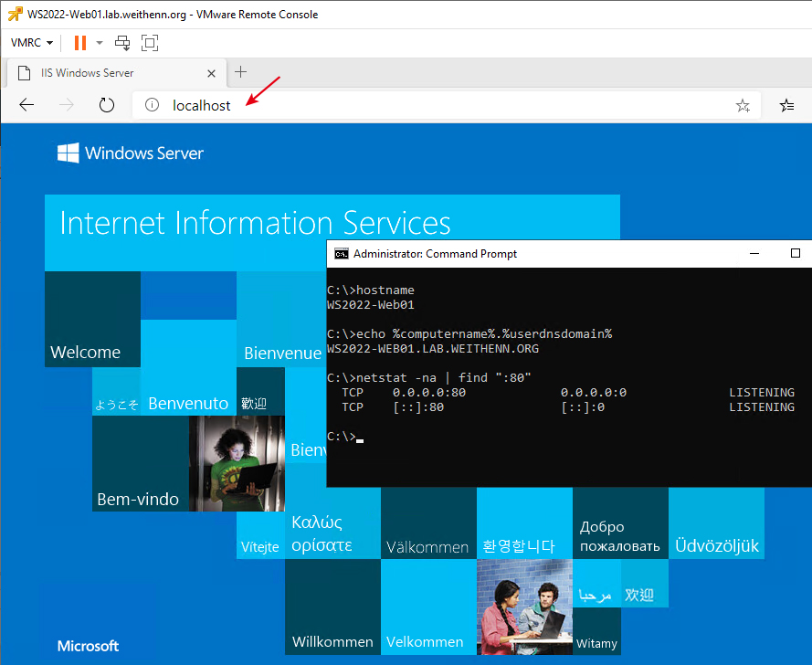Open a new browser tab

241,72
